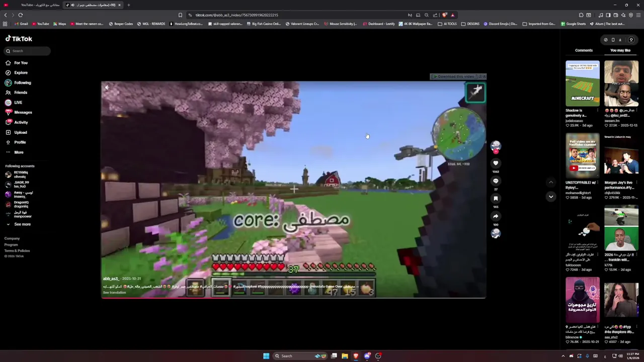644x362 pixels.
Task: Click the Brave Rewards triangle icon
Action: coord(452,15)
